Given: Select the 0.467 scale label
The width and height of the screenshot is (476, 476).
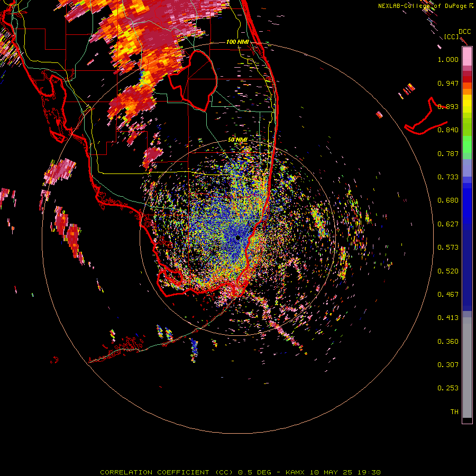Looking at the screenshot, I should [x=448, y=295].
